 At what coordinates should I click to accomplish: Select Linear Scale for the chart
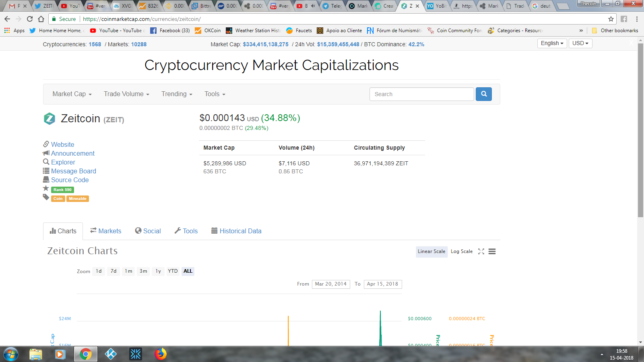point(431,251)
